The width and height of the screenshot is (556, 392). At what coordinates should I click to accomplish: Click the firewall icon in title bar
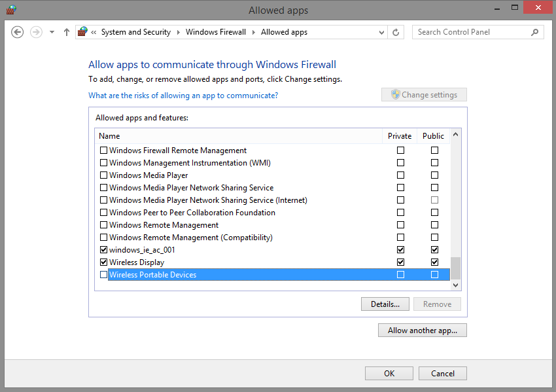[11, 10]
